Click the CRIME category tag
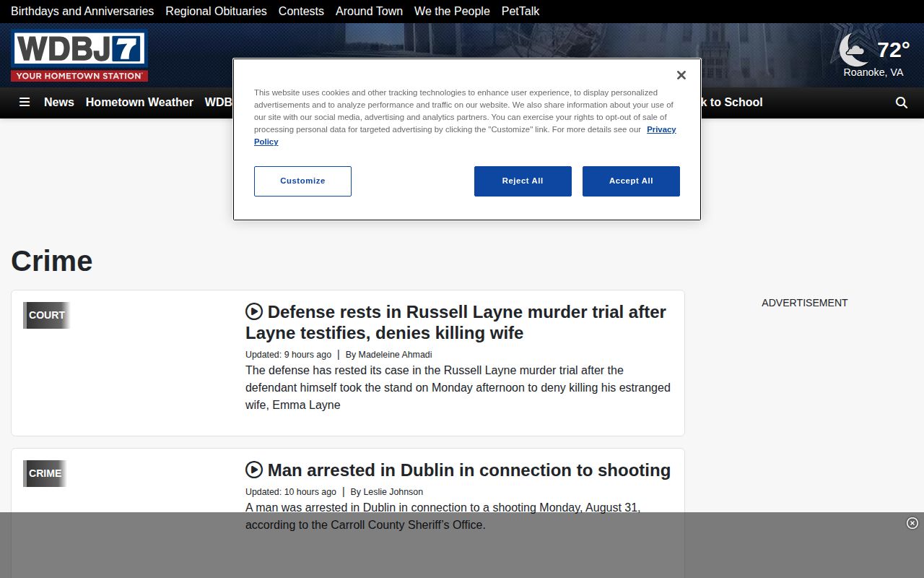Viewport: 924px width, 578px height. (x=45, y=473)
